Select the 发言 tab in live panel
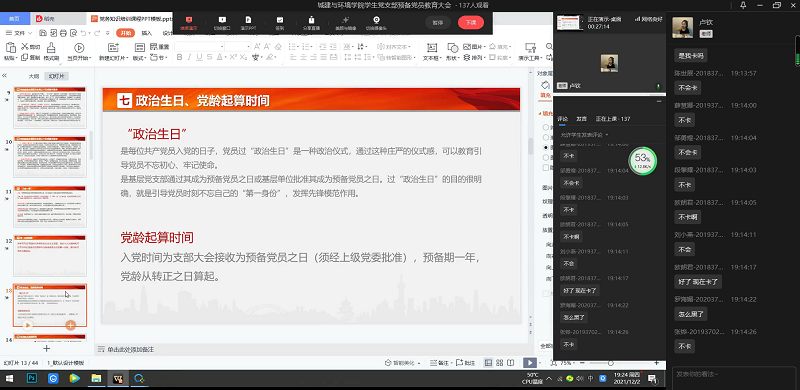Viewport: 800px width, 390px height. [581, 118]
